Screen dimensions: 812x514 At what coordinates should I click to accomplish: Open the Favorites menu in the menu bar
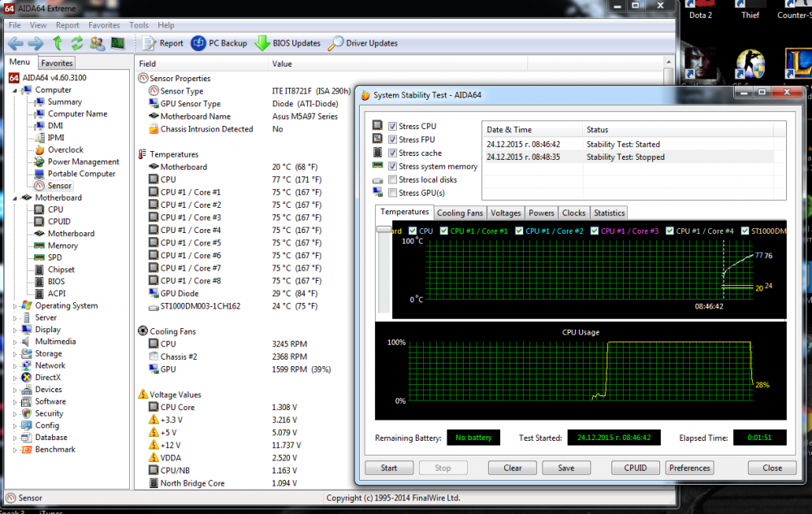(x=104, y=25)
